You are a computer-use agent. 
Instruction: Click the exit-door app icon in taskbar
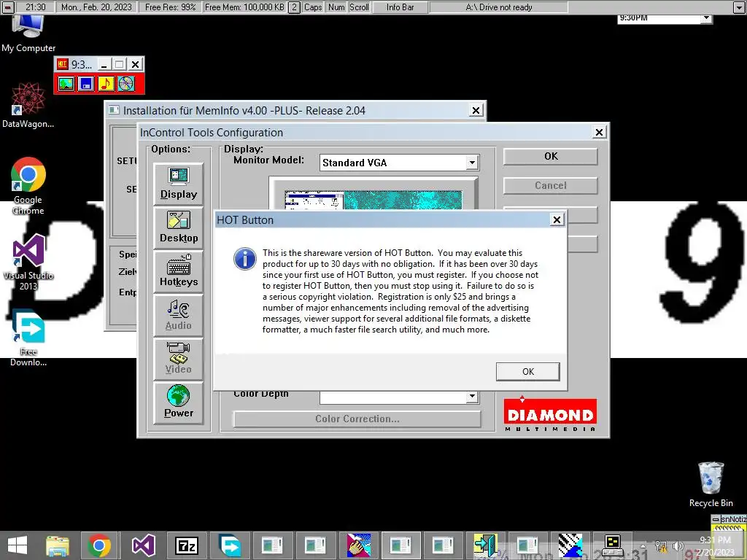pos(485,545)
